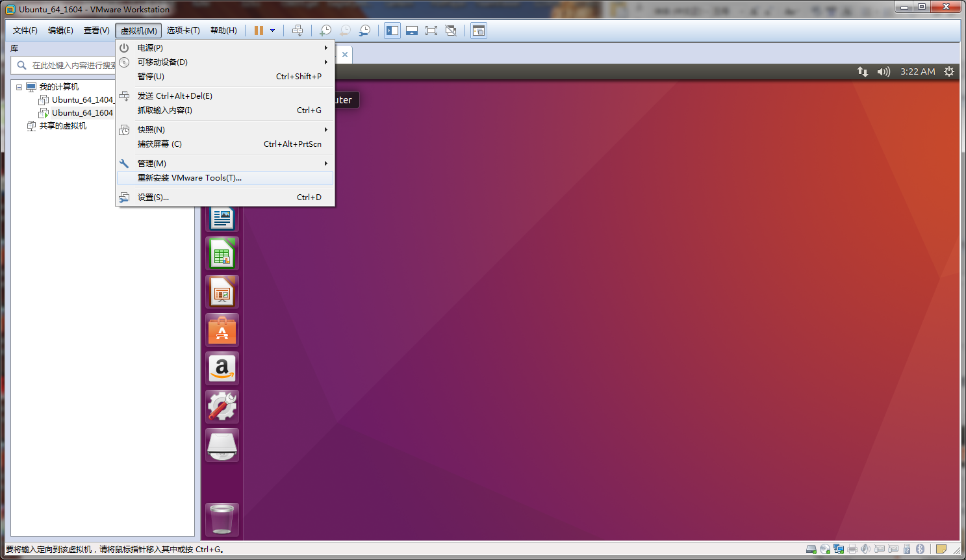Click the CD/DVD drive status bar icon

coord(824,549)
